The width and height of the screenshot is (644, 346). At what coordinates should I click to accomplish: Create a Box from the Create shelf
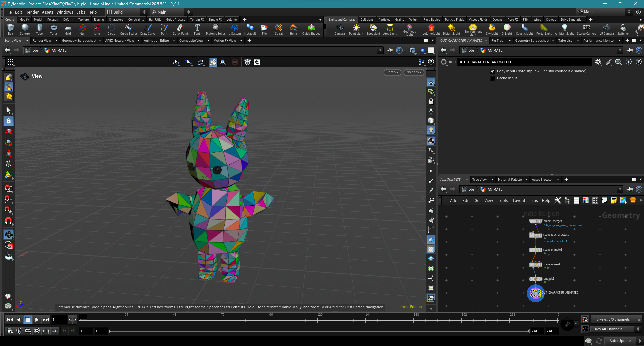tap(10, 30)
